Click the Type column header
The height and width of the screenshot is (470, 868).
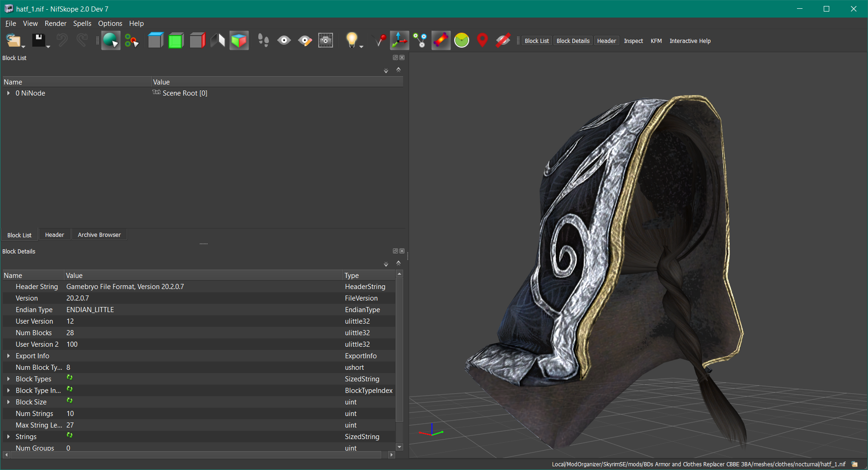369,276
